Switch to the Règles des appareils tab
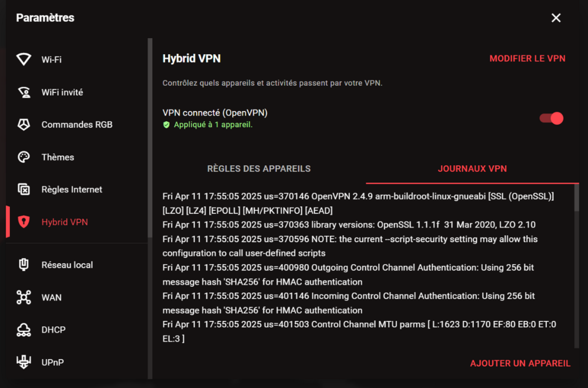588x388 pixels. click(259, 169)
